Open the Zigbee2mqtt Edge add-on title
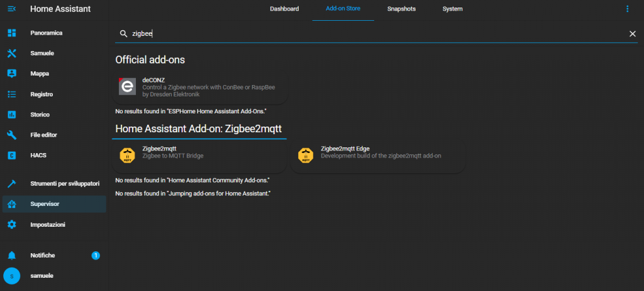Image resolution: width=644 pixels, height=291 pixels. coord(345,149)
